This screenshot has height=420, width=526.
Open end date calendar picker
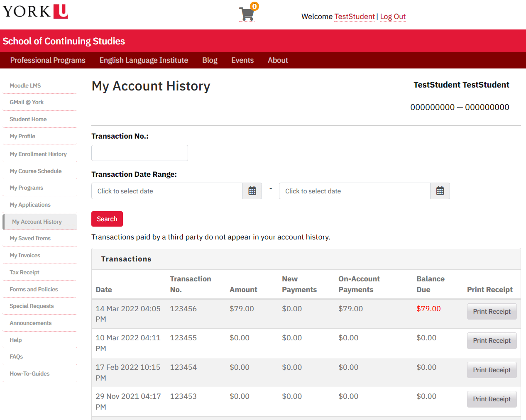tap(440, 191)
